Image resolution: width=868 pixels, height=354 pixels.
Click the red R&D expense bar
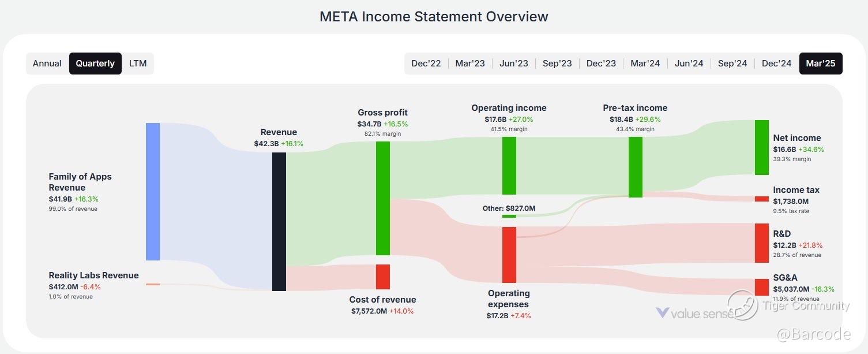[x=762, y=243]
